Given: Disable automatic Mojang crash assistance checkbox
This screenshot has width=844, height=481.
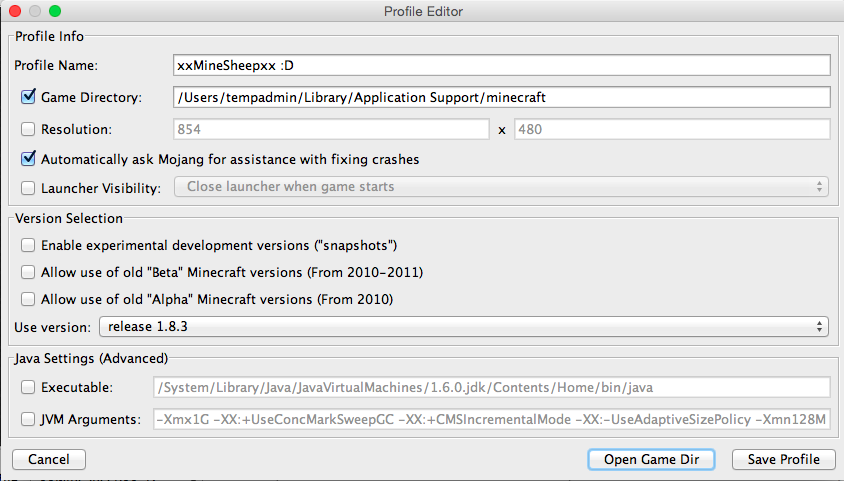Looking at the screenshot, I should pyautogui.click(x=28, y=159).
